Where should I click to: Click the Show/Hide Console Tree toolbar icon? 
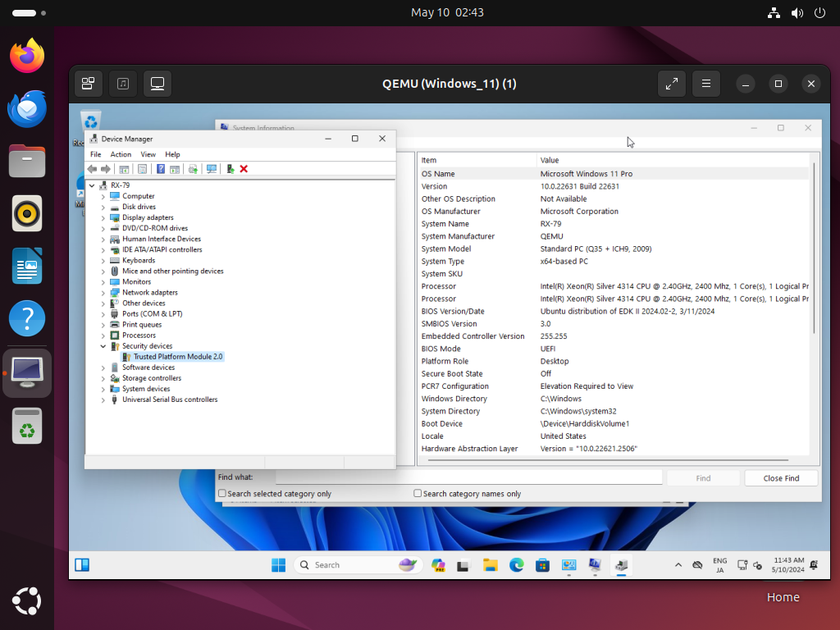coord(124,169)
